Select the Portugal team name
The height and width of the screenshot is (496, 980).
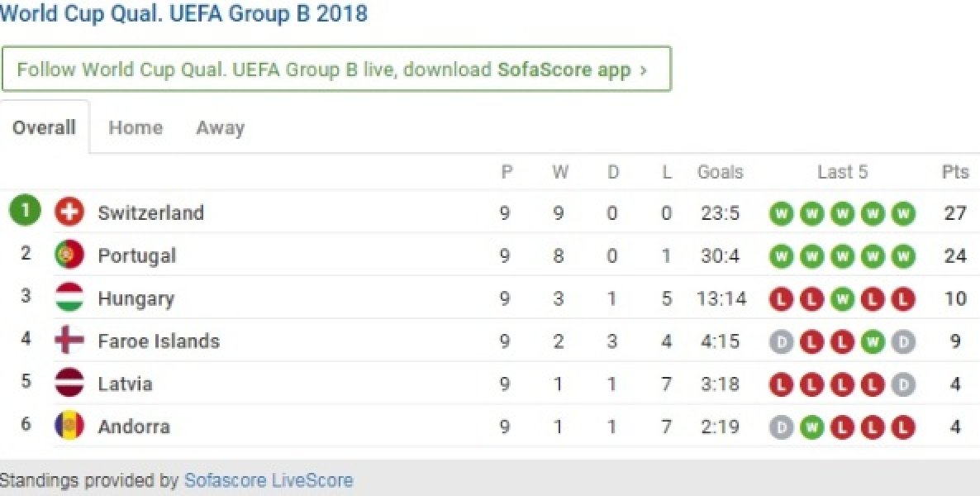coord(137,255)
